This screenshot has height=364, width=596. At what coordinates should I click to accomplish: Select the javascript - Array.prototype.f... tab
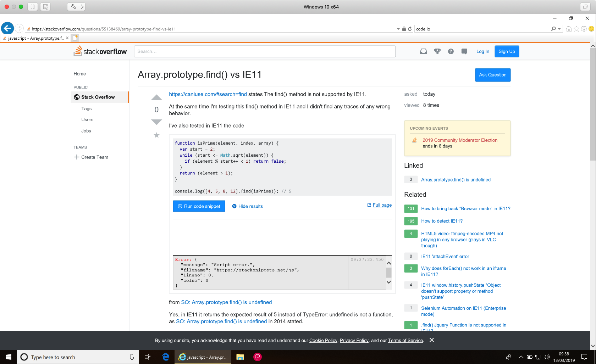(x=35, y=38)
